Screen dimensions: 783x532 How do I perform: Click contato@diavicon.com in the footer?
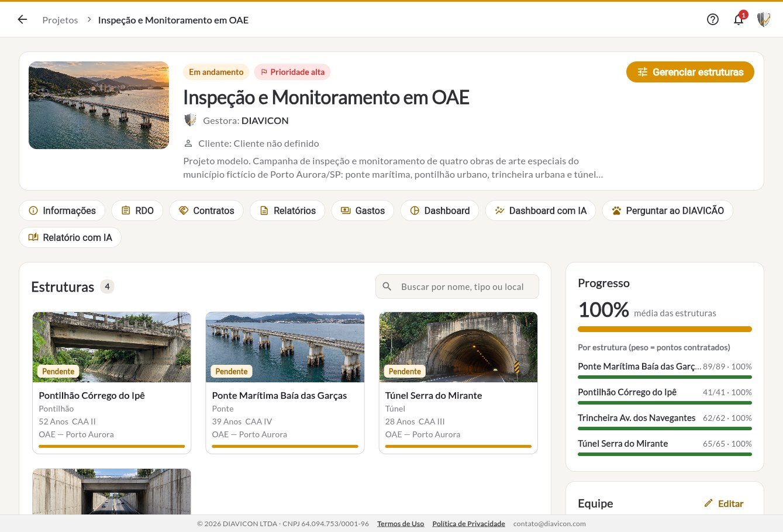point(549,523)
